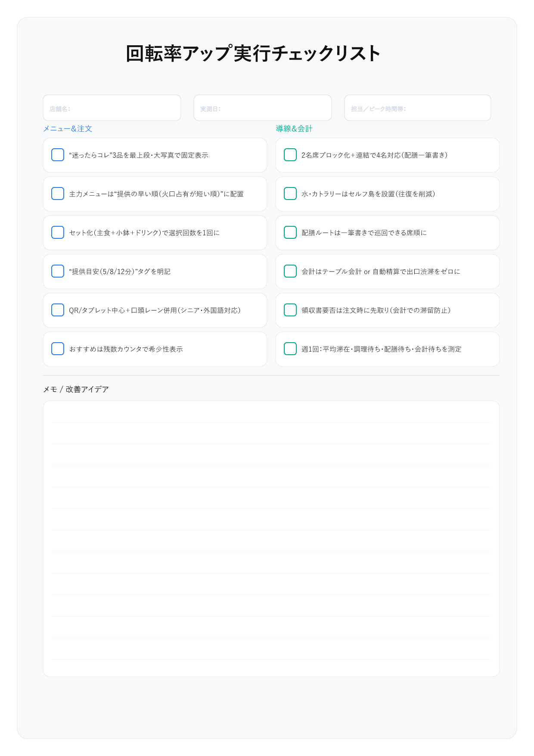
Task: Check 配膳ルートは一筆書き item
Action: pos(290,232)
